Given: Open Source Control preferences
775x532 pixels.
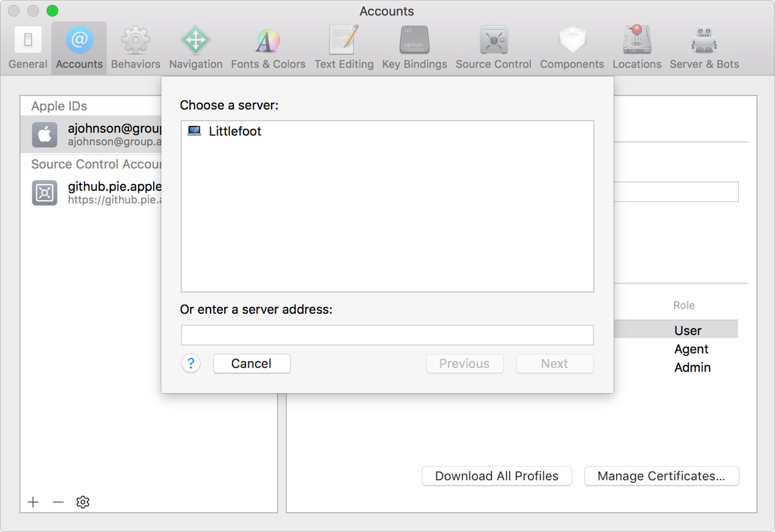Looking at the screenshot, I should tap(493, 48).
